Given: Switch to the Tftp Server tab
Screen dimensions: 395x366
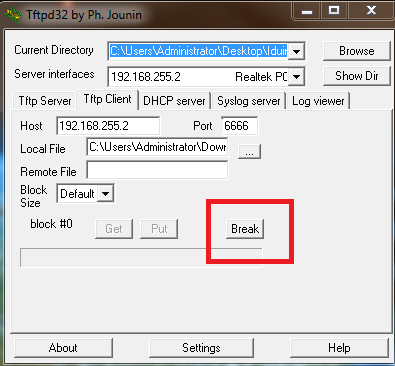Looking at the screenshot, I should [x=45, y=101].
